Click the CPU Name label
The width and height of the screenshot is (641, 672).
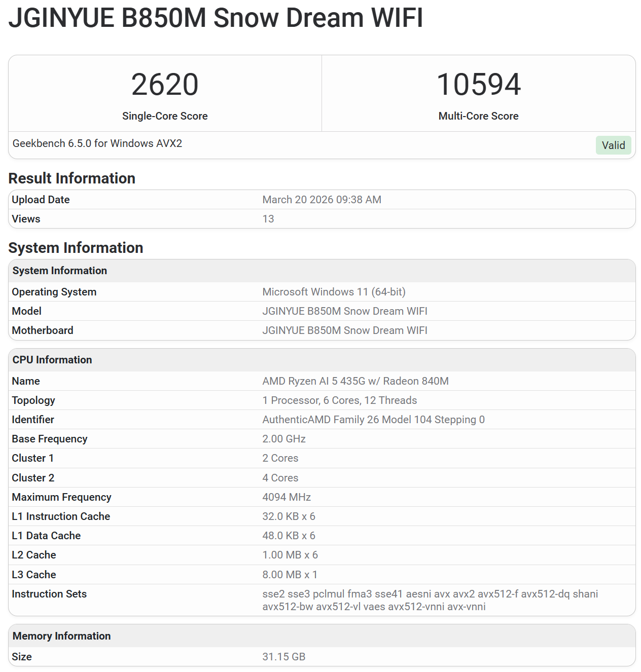click(26, 381)
